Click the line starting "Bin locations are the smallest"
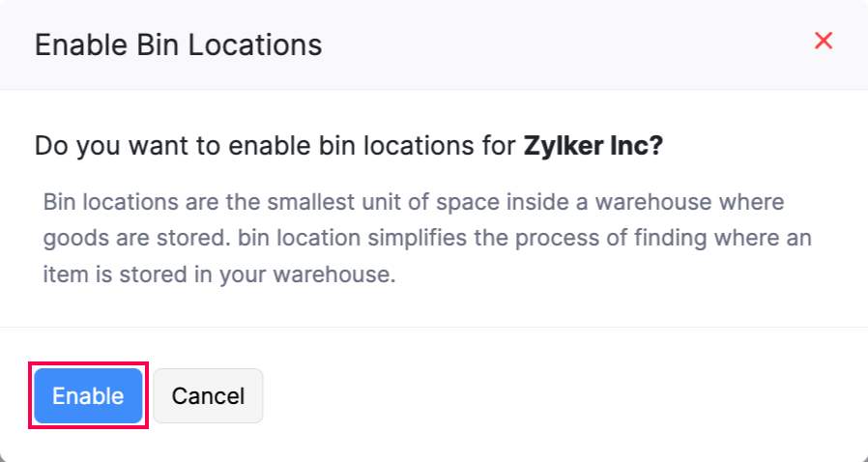868x462 pixels. pyautogui.click(x=413, y=204)
